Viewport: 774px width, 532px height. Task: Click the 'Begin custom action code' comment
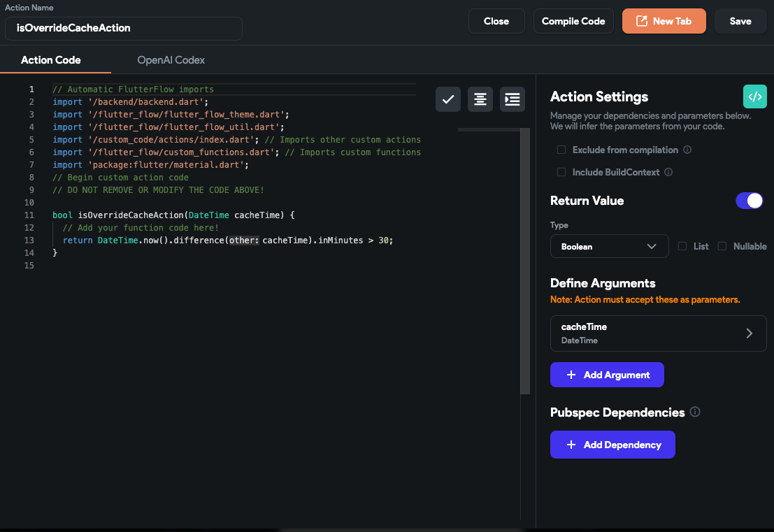[120, 177]
